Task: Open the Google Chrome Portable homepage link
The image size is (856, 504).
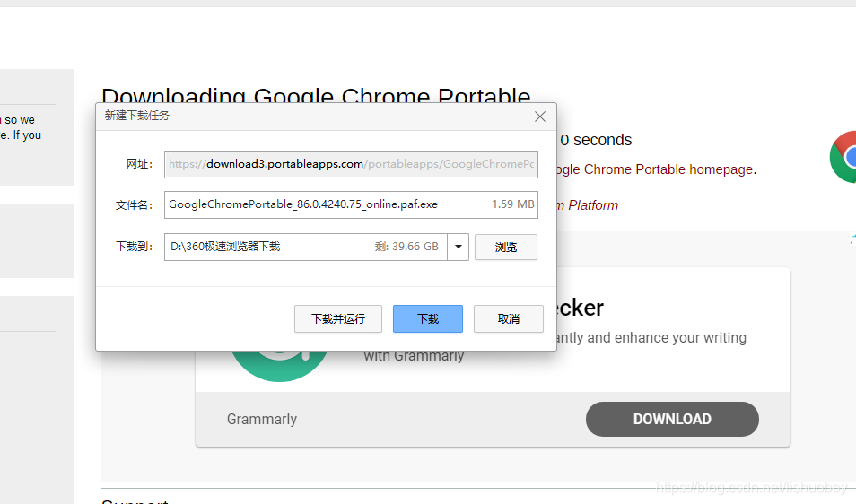Action: (655, 169)
